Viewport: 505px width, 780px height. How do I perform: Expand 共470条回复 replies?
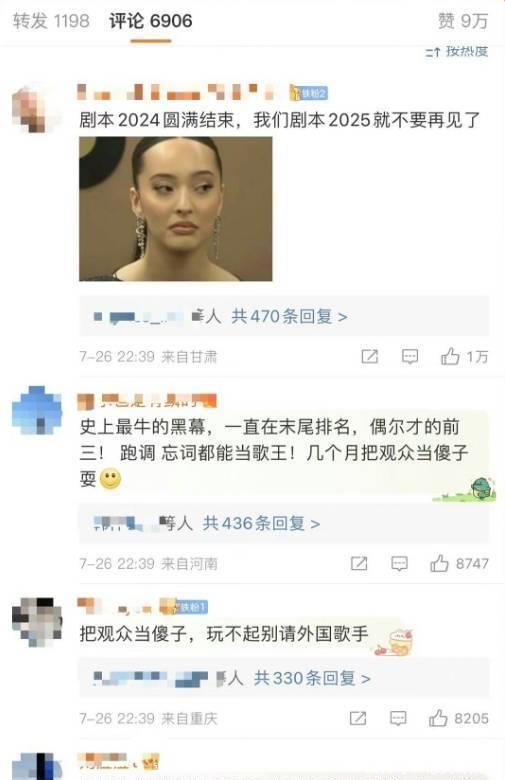coord(289,316)
